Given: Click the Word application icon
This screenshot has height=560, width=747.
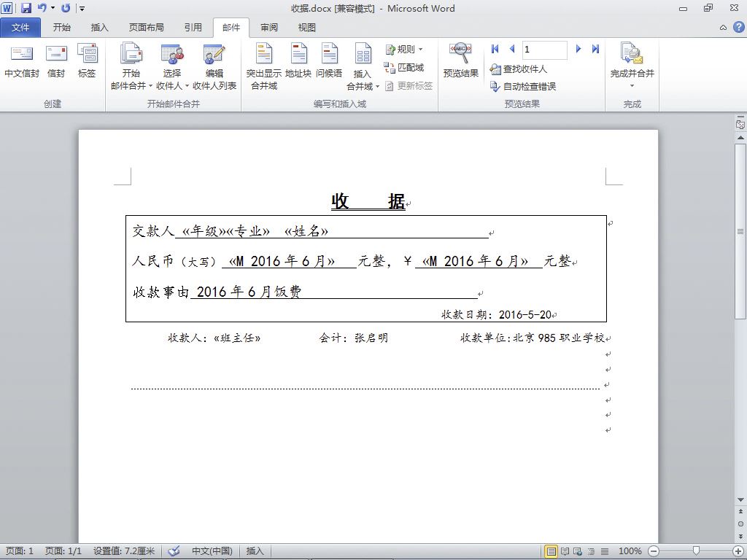Looking at the screenshot, I should point(7,8).
